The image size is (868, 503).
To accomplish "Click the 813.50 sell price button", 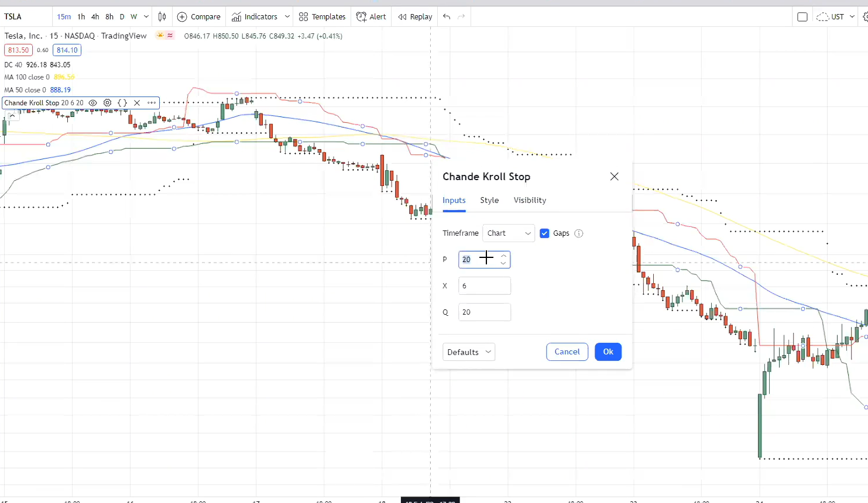I will click(x=18, y=50).
